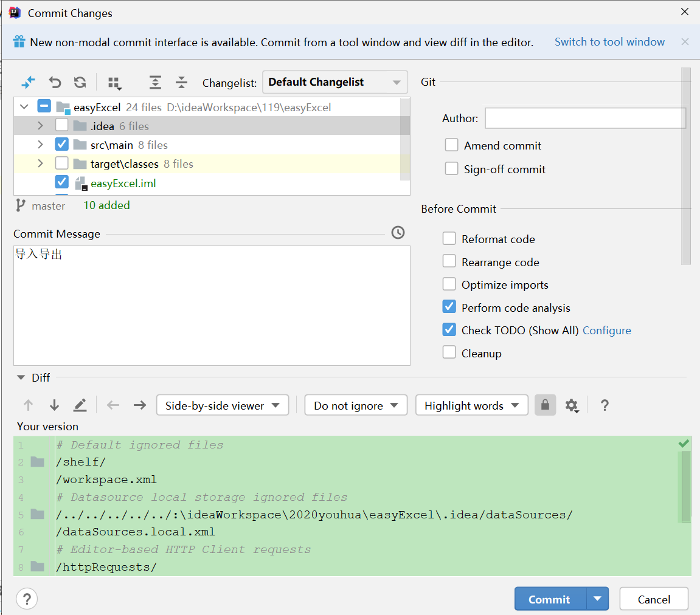
Task: Disable Perform code analysis checkbox
Action: tap(449, 307)
